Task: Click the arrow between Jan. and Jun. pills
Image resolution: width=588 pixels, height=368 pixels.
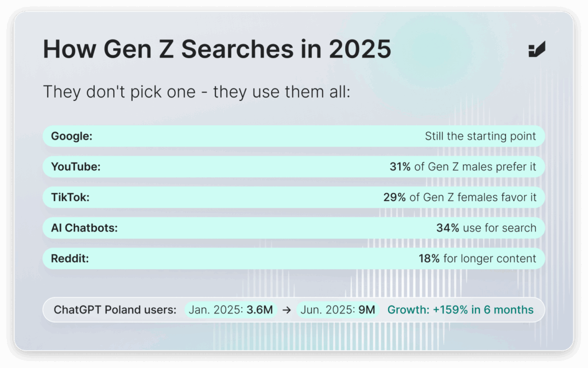Action: 287,310
